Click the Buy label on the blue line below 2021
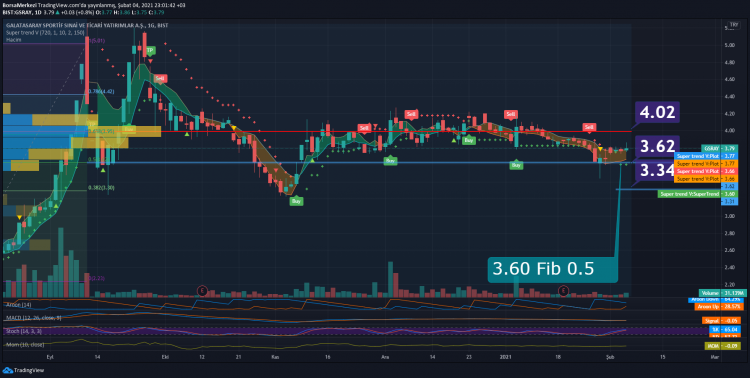This screenshot has width=750, height=378. click(x=516, y=165)
